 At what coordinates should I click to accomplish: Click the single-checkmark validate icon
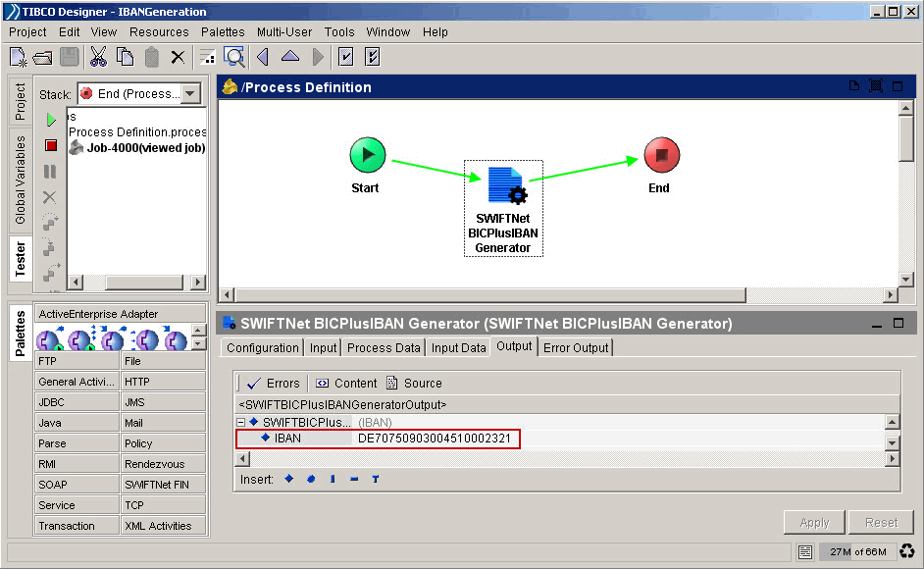[x=346, y=57]
